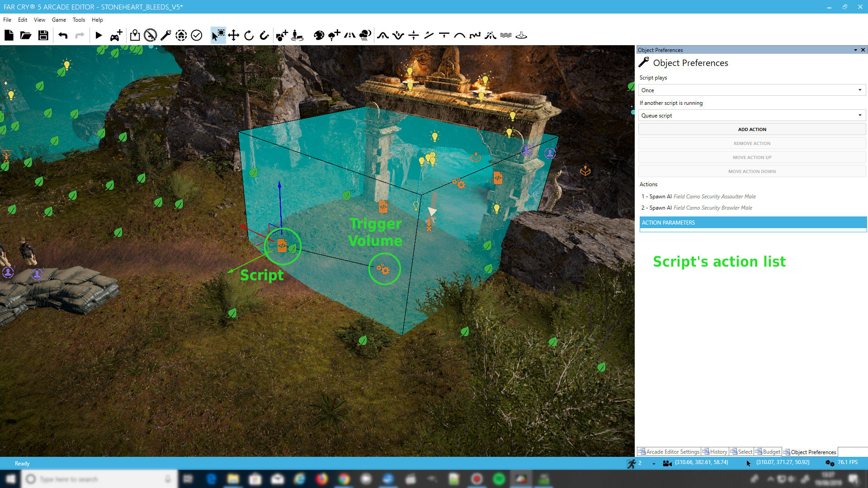
Task: Click the ADD ACTION button
Action: (x=752, y=129)
